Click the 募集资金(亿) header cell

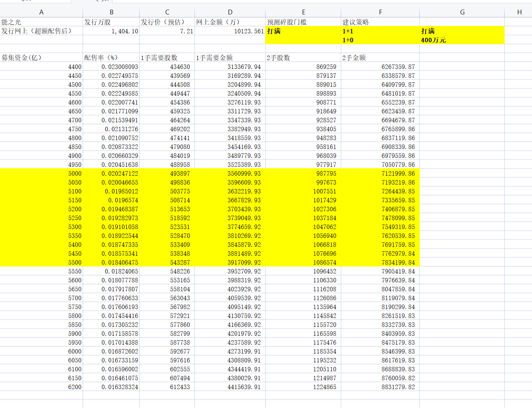point(41,57)
